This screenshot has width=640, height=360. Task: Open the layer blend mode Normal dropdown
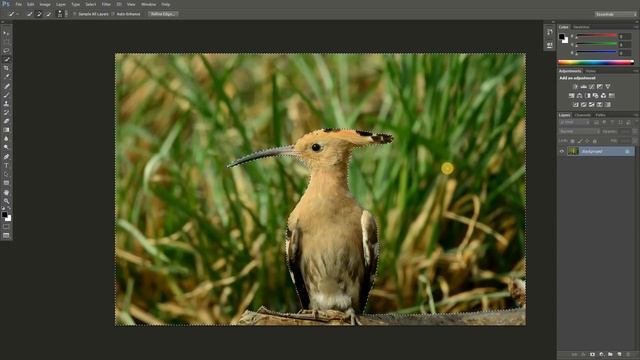(x=579, y=131)
